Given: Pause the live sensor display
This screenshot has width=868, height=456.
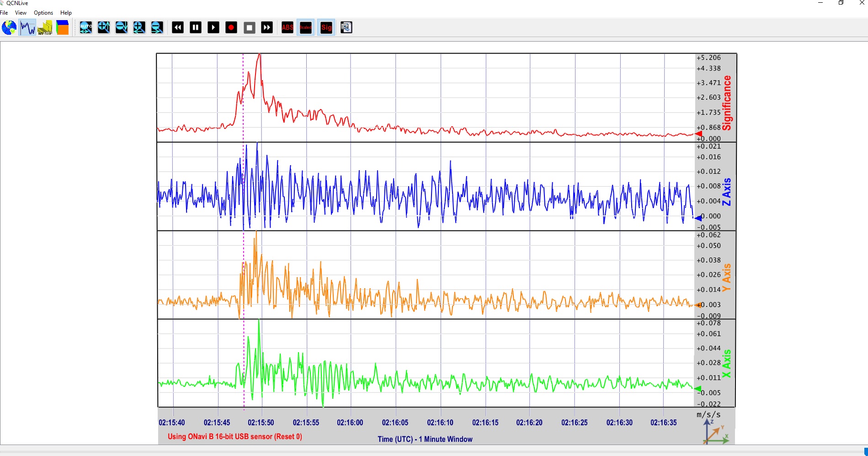Looking at the screenshot, I should tap(196, 27).
